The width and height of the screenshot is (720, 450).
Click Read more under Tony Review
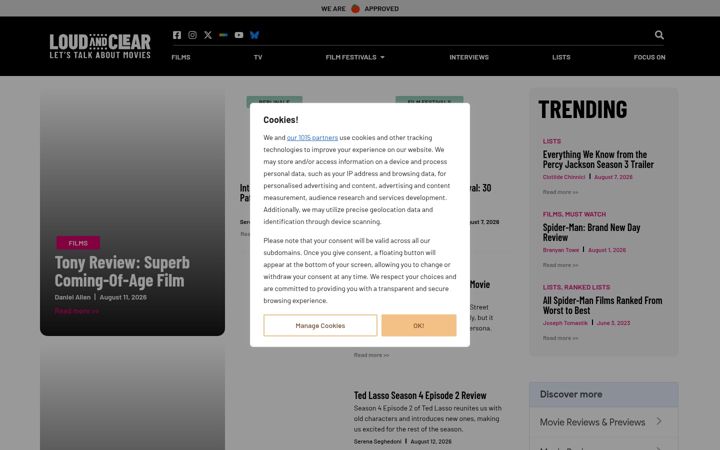[x=77, y=311]
